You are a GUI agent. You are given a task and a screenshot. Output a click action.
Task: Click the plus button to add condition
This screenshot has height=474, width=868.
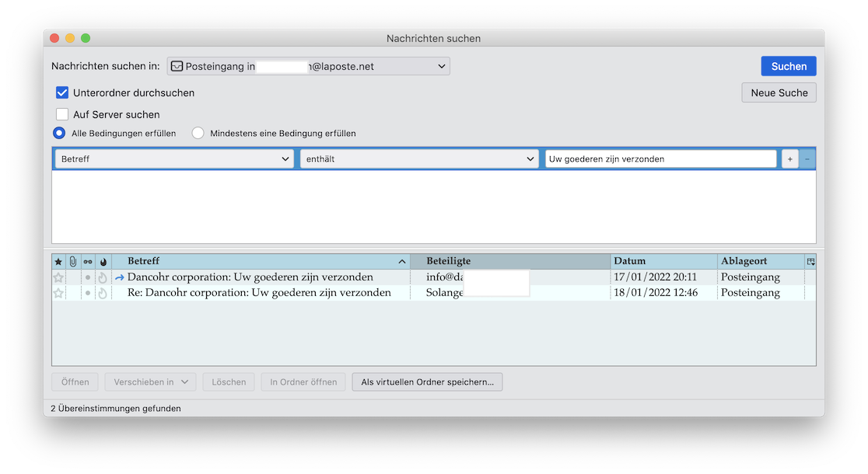click(x=790, y=159)
